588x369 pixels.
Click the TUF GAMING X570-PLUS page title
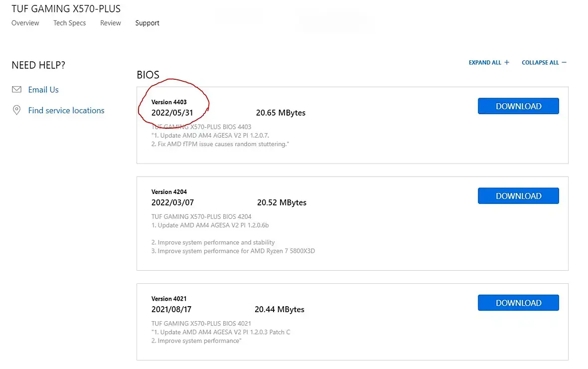tap(66, 8)
